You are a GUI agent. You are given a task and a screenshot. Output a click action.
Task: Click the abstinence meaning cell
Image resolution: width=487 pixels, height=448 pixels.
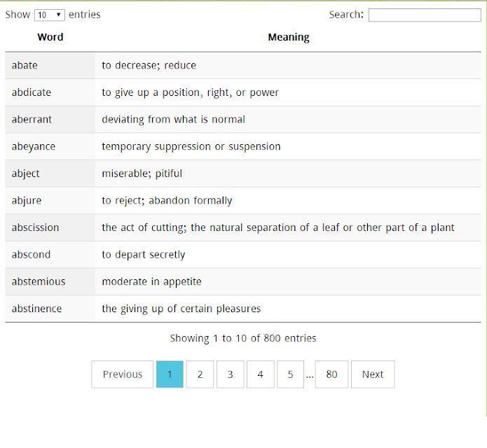click(x=288, y=309)
